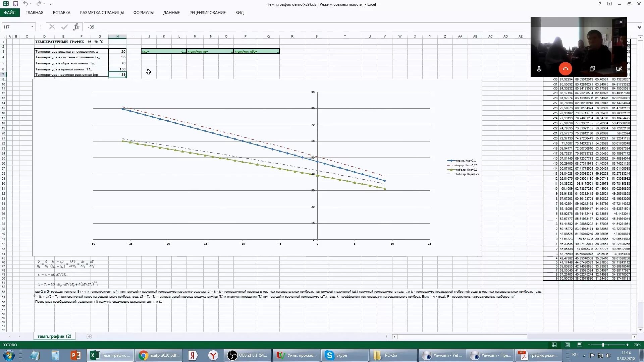Switch to Page Break Preview icon
The width and height of the screenshot is (644, 362).
click(580, 345)
